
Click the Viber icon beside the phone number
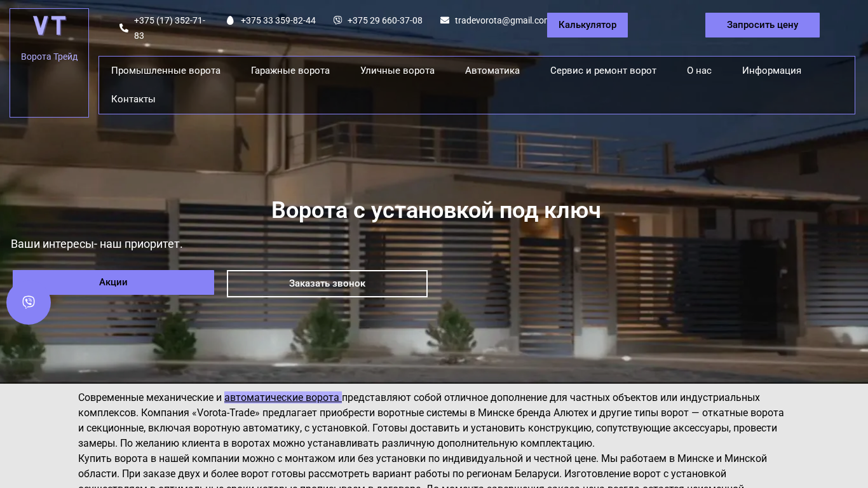tap(337, 20)
